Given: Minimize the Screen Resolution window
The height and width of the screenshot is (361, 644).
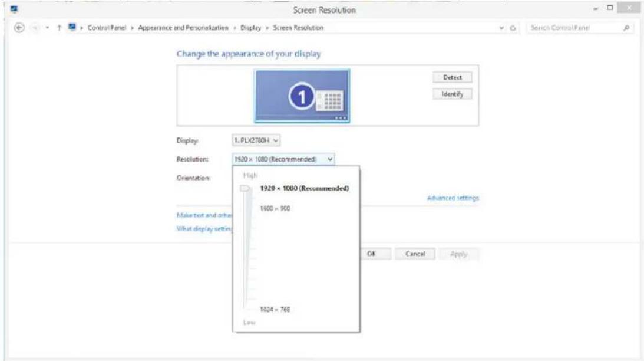Looking at the screenshot, I should (596, 9).
